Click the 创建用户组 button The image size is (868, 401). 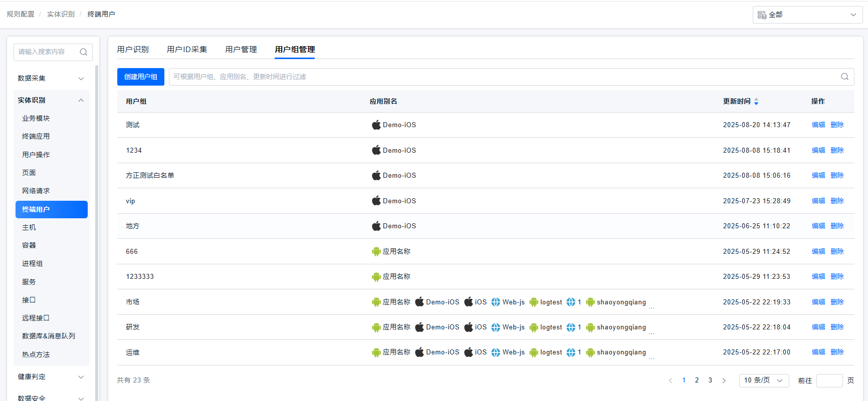click(x=141, y=77)
